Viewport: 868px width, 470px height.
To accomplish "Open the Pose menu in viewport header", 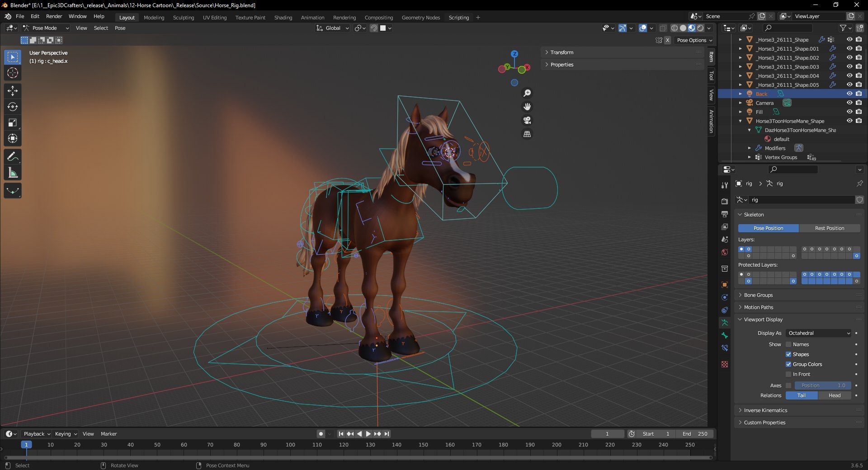I will (120, 28).
